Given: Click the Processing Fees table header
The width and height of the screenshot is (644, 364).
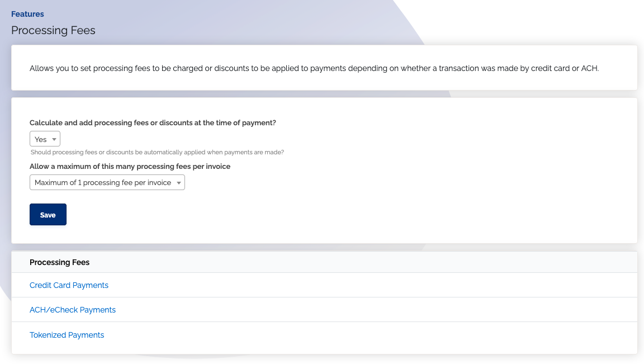Looking at the screenshot, I should pyautogui.click(x=59, y=262).
